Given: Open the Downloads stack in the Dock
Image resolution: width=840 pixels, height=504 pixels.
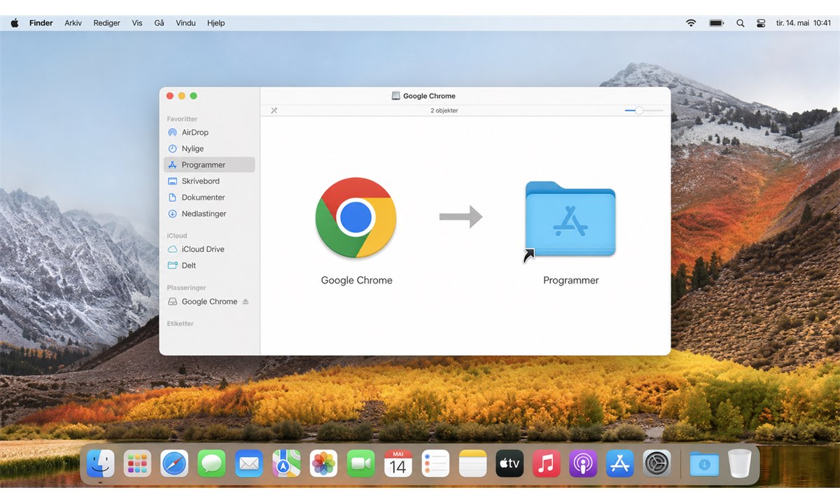Looking at the screenshot, I should tap(704, 463).
